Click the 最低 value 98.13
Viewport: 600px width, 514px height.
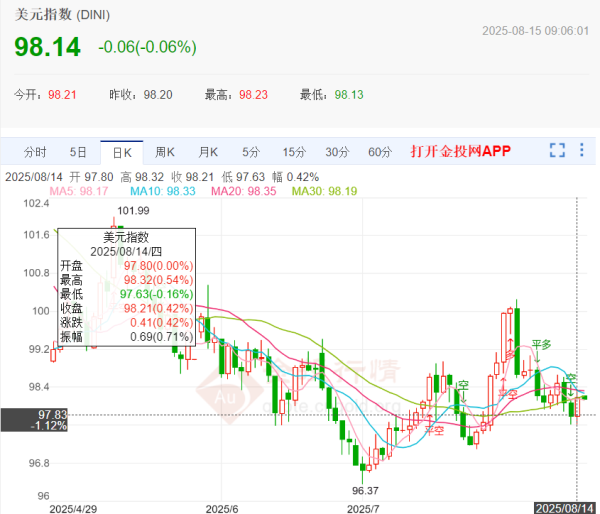[x=349, y=95]
